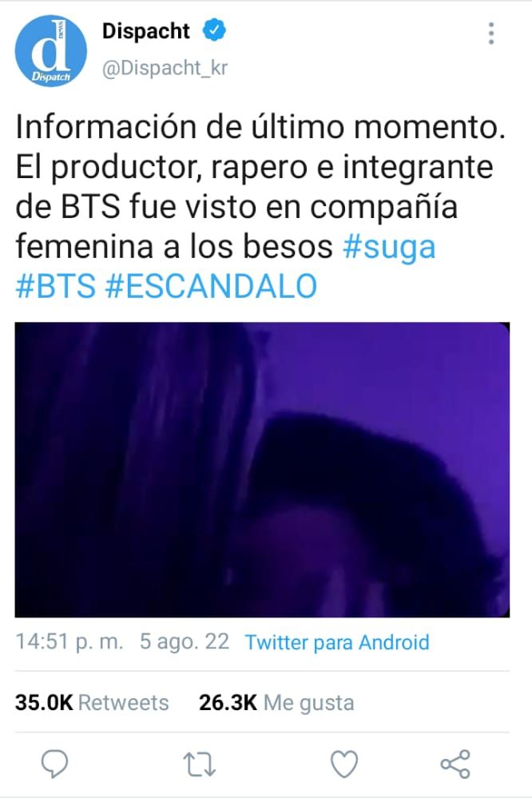Select the tweet text starting with Información
Viewport: 532px width, 798px height.
[260, 206]
